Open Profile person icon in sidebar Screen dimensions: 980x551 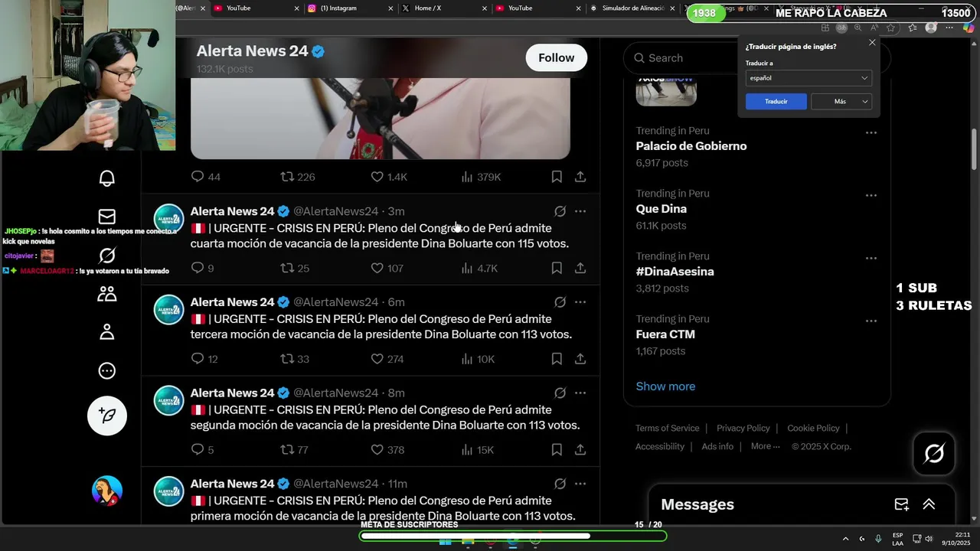click(107, 332)
